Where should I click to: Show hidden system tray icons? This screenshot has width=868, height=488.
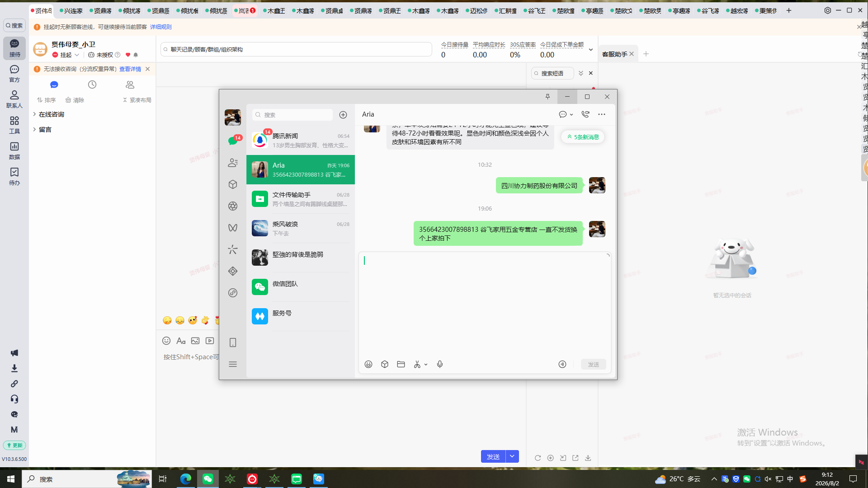(714, 479)
